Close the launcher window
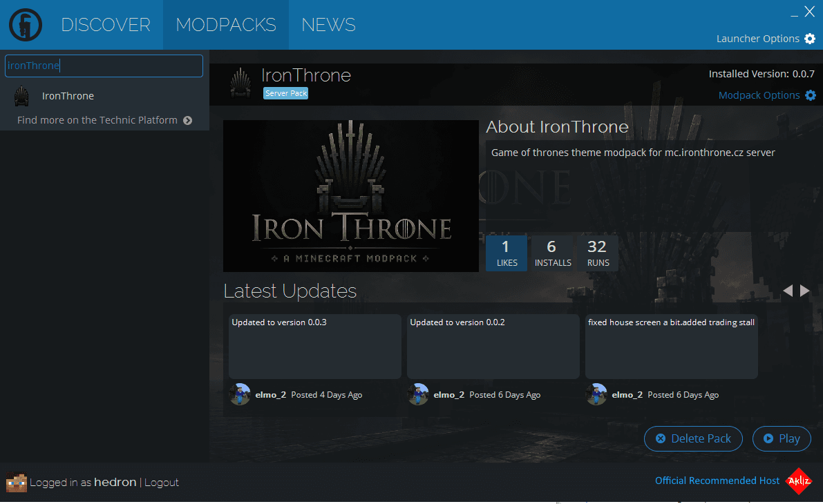This screenshot has height=504, width=823. coord(810,12)
